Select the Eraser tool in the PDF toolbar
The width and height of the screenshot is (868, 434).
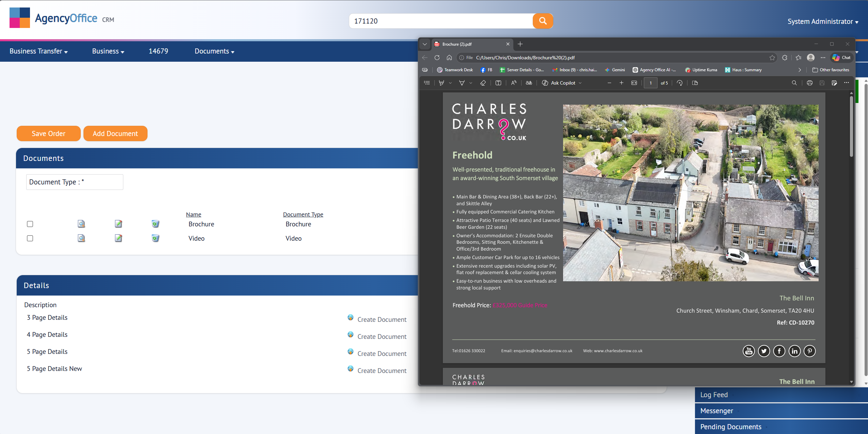[x=483, y=83]
